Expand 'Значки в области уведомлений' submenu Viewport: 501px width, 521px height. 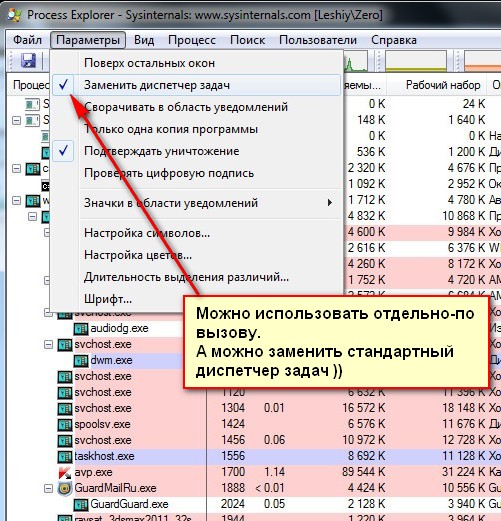197,203
